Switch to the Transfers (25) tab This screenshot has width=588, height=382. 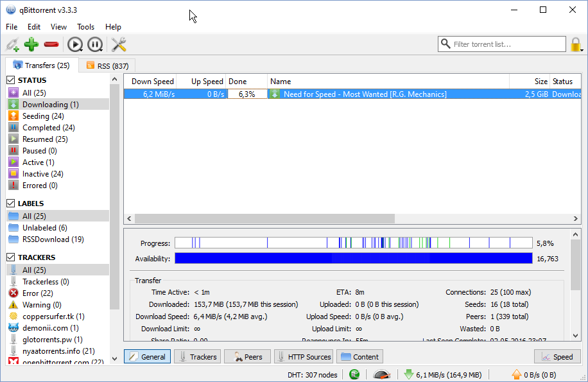(42, 65)
